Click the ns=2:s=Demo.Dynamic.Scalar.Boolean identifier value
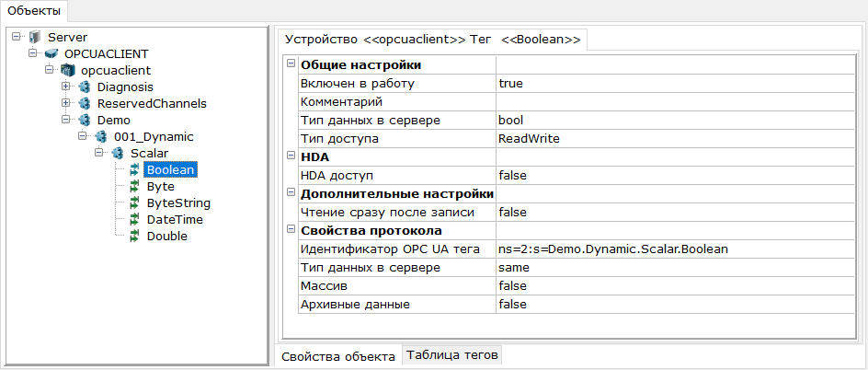Screen dimensions: 868x370 click(675, 249)
